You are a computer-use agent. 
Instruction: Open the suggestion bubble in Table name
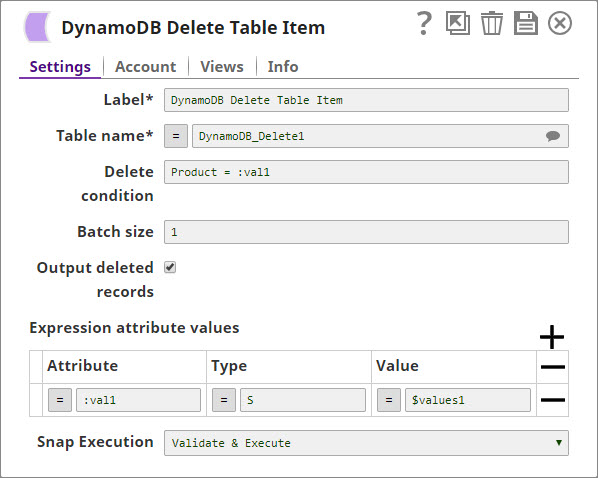point(553,135)
